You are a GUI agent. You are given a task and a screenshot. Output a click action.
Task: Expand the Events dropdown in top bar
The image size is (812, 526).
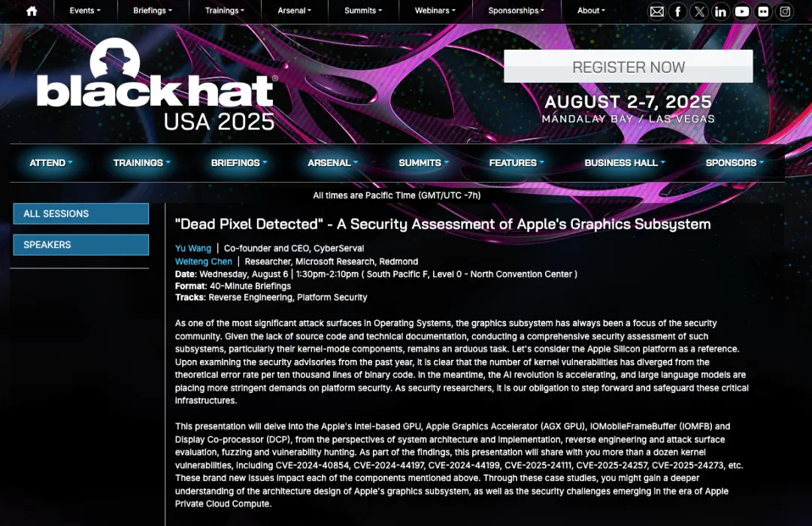(84, 11)
